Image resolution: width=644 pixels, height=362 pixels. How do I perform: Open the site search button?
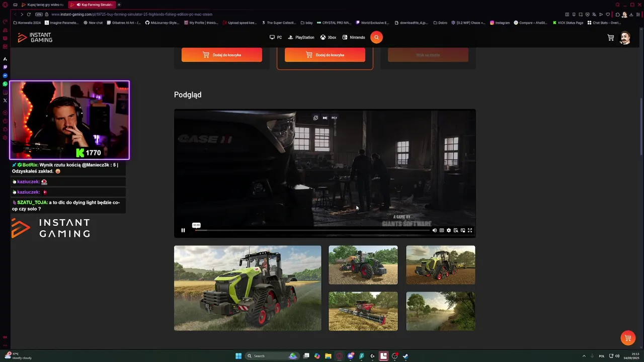pyautogui.click(x=376, y=37)
